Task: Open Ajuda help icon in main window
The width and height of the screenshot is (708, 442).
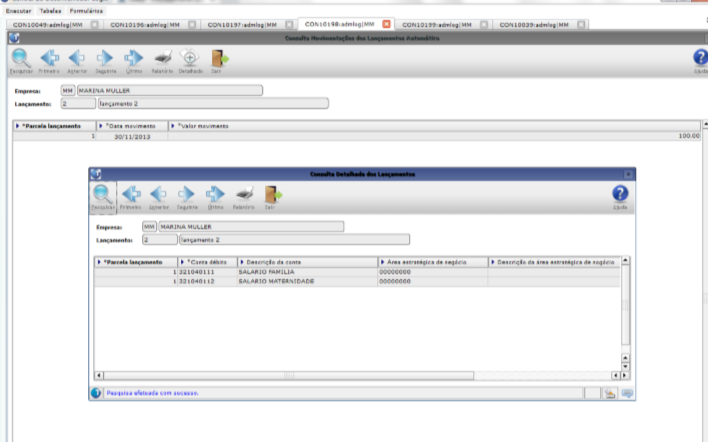Action: coord(700,61)
